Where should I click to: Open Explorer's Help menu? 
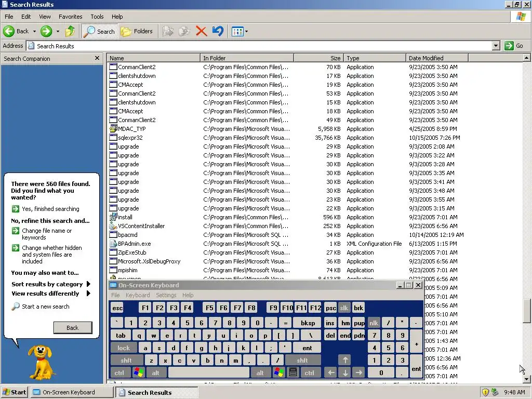pos(117,17)
